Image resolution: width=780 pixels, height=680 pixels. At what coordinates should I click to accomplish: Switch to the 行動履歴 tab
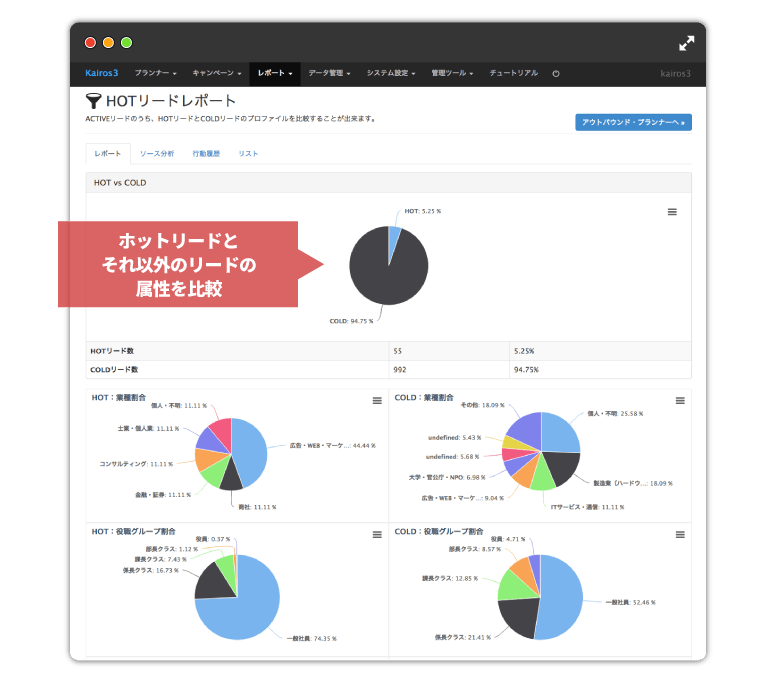click(x=206, y=154)
